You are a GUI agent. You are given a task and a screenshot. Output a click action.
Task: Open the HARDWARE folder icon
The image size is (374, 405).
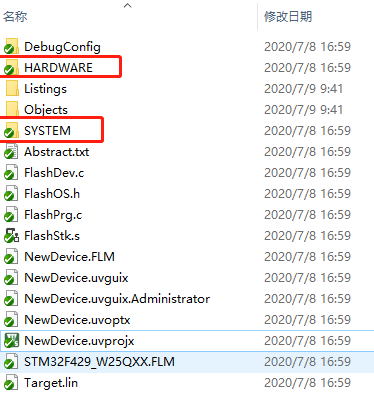coord(11,68)
